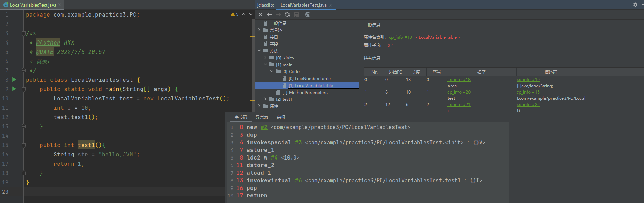Click the back arrow in jclasslib toolbar
The width and height of the screenshot is (644, 203).
[269, 14]
